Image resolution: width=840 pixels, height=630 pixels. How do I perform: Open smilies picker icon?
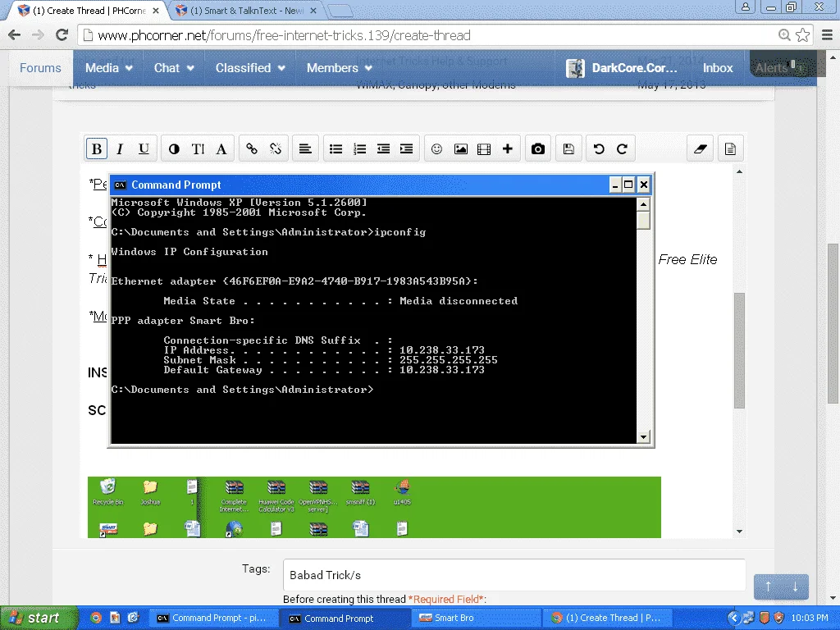436,149
